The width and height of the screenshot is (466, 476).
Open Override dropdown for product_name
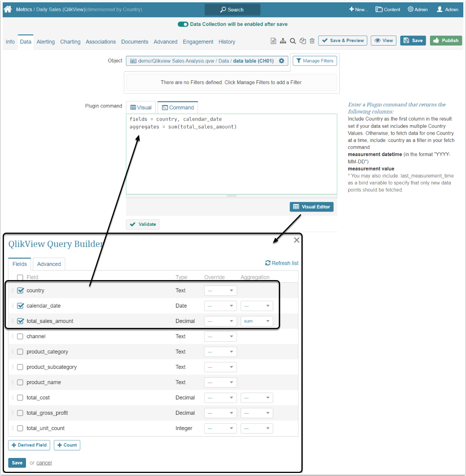coord(220,382)
